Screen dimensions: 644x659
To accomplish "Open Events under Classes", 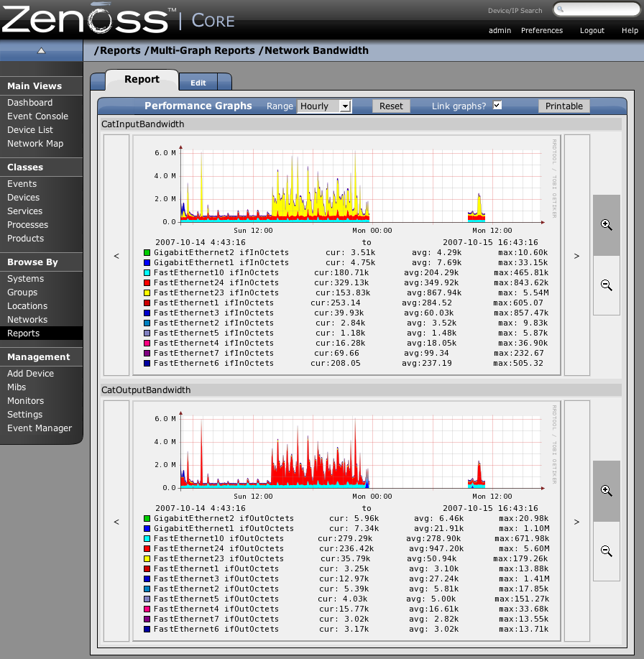I will pos(22,184).
